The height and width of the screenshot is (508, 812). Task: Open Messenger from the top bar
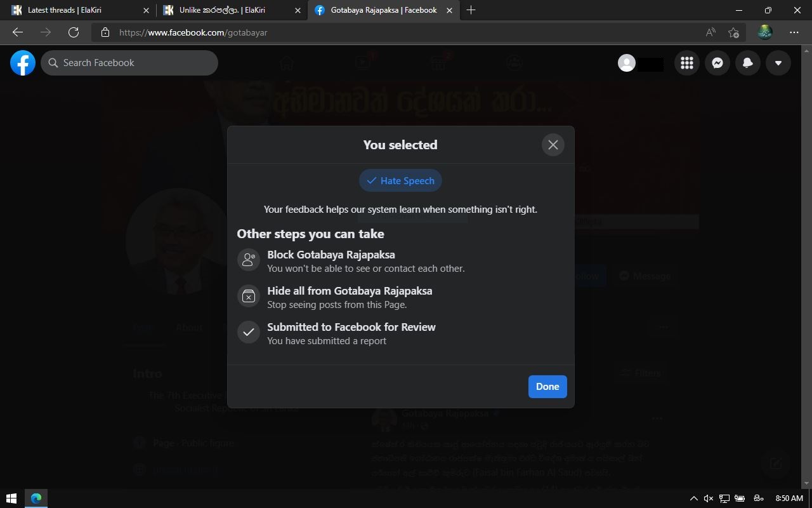pos(717,63)
